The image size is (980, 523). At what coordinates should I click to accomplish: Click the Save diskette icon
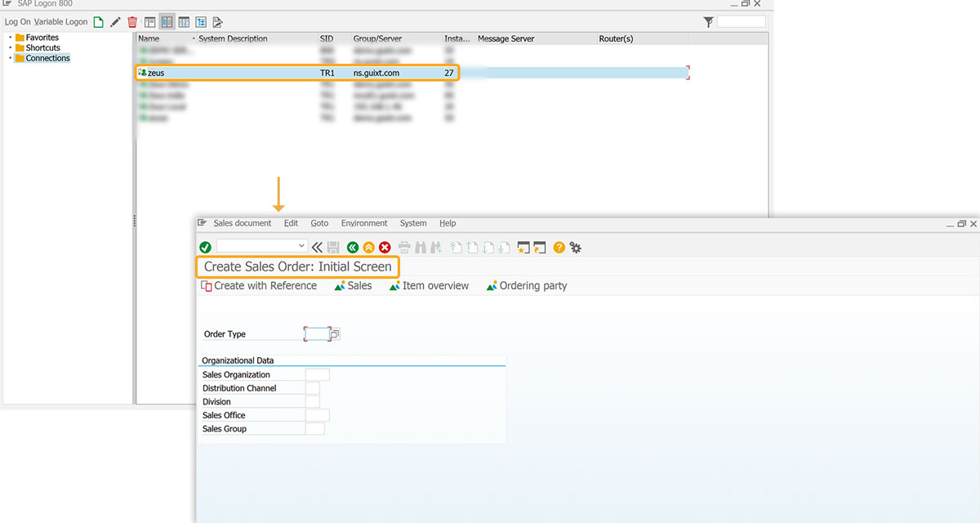(x=333, y=247)
